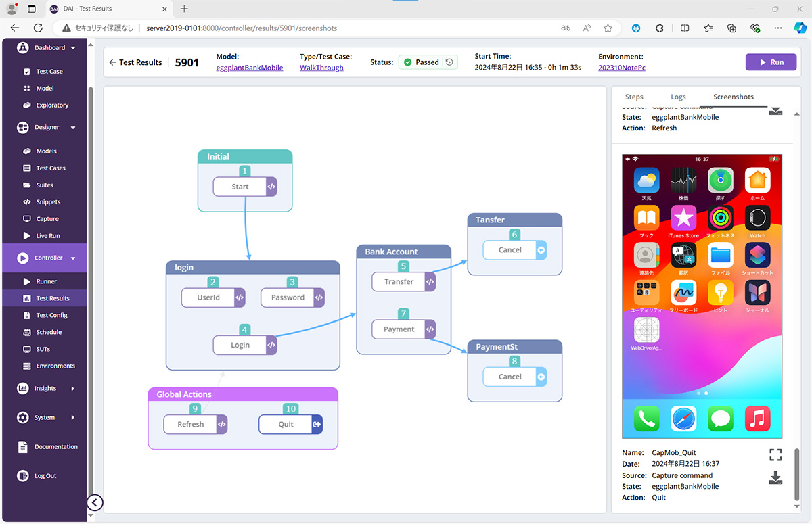Click the login state header
Screen dimensions: 812x524
click(x=253, y=268)
